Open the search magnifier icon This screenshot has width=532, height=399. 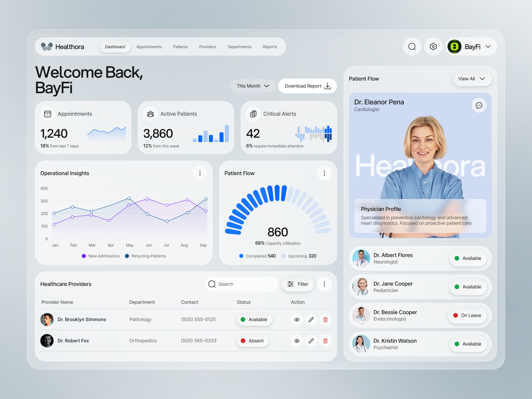(x=412, y=46)
